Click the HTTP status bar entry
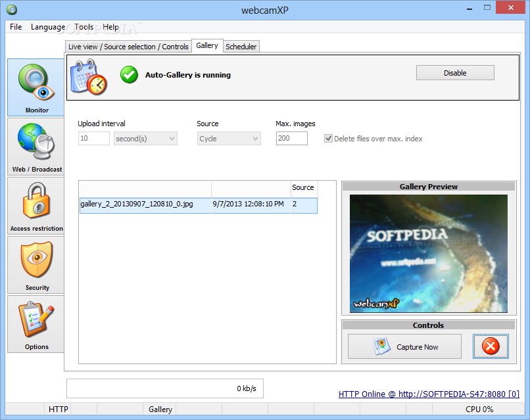 coord(58,409)
